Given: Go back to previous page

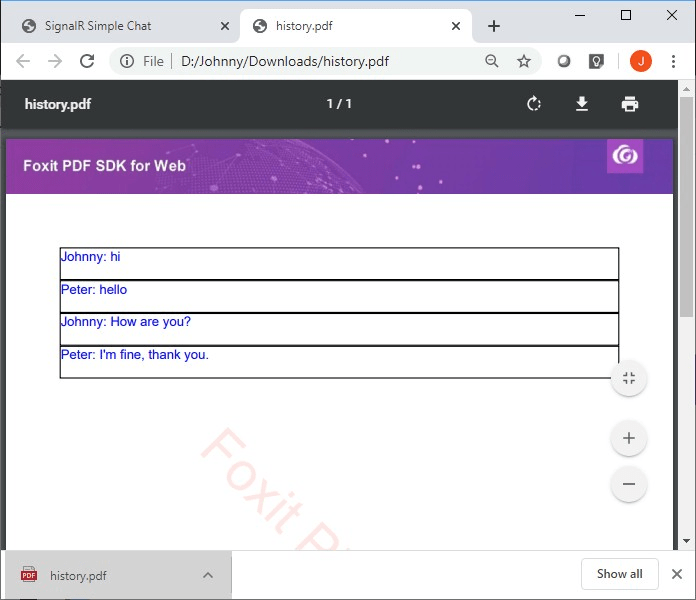Looking at the screenshot, I should 23,61.
